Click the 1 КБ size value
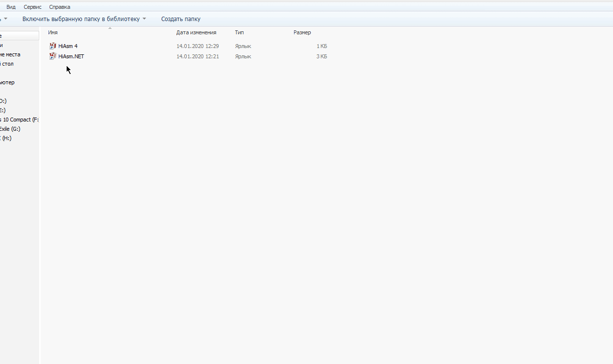Viewport: 613px width, 364px height. click(x=322, y=46)
